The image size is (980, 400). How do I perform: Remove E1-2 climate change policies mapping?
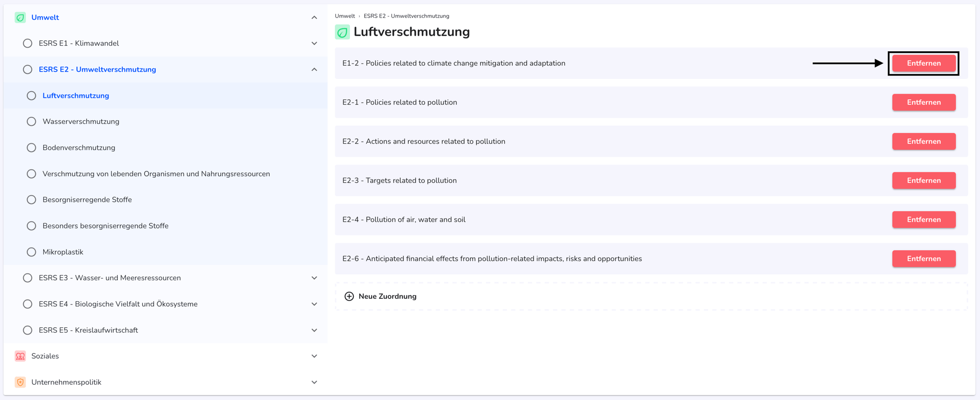point(923,63)
